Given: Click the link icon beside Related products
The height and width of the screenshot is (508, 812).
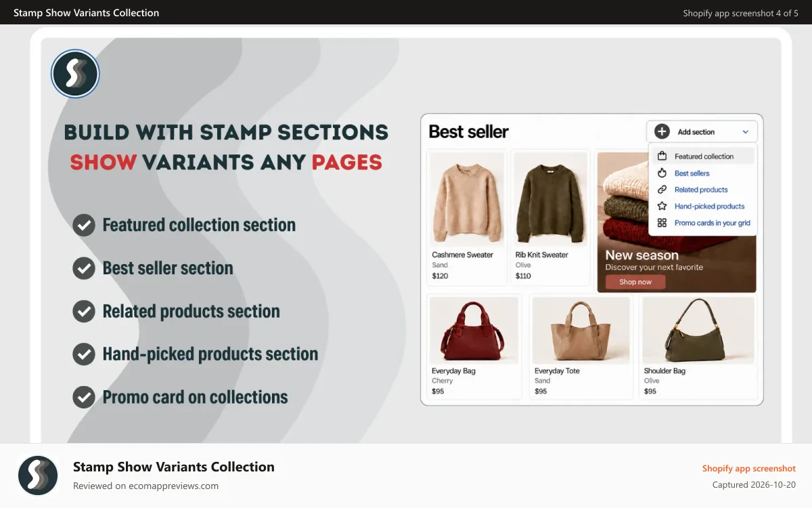Looking at the screenshot, I should [x=662, y=190].
